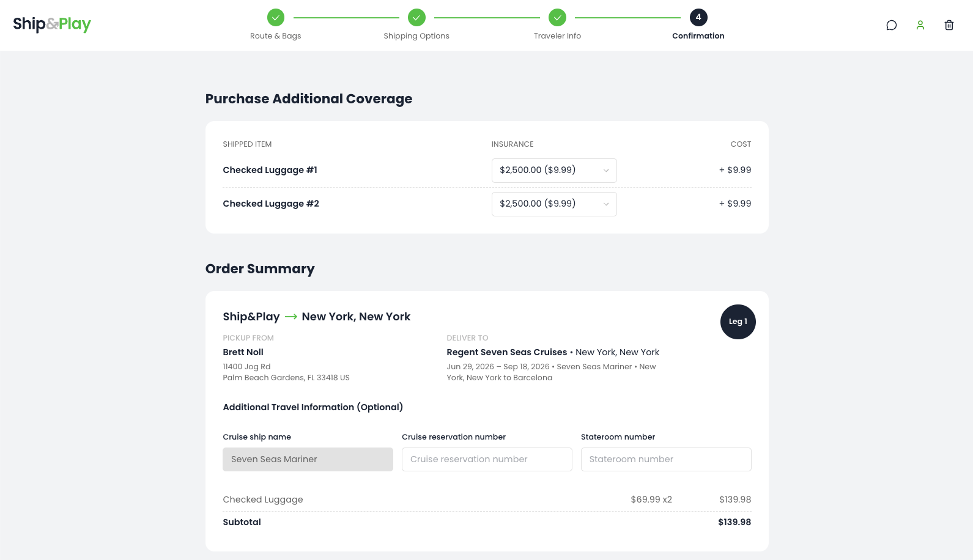Select the Confirmation step label
Image resolution: width=973 pixels, height=560 pixels.
click(x=698, y=36)
